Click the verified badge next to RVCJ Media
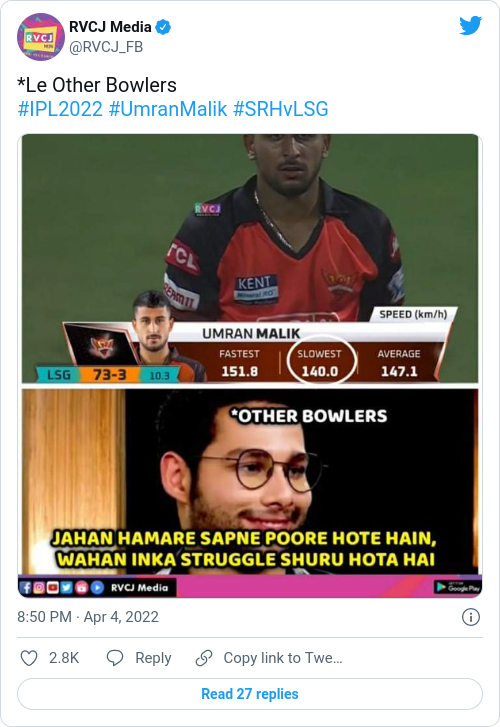The height and width of the screenshot is (727, 500). [x=163, y=27]
